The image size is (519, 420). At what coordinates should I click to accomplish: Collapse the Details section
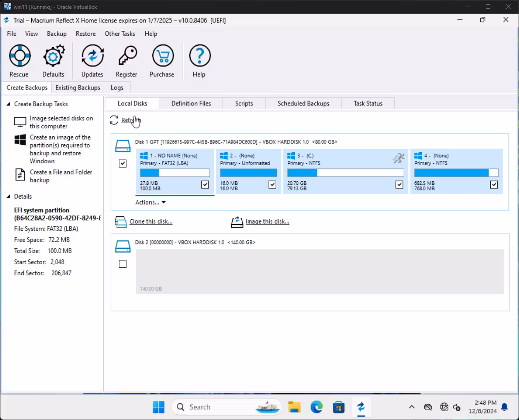(x=8, y=197)
